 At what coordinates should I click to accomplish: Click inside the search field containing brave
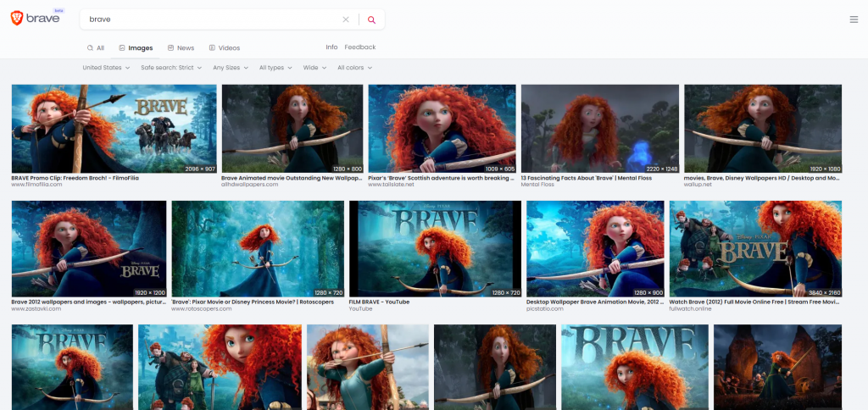pos(212,19)
